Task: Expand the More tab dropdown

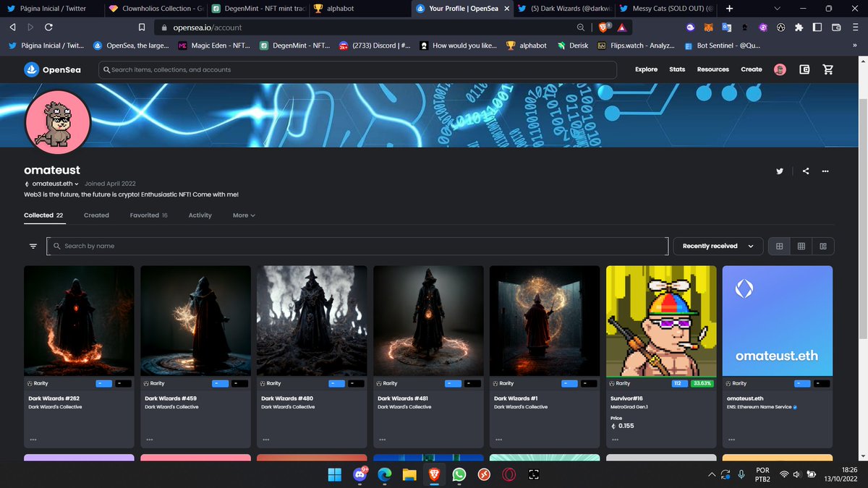Action: pyautogui.click(x=244, y=215)
